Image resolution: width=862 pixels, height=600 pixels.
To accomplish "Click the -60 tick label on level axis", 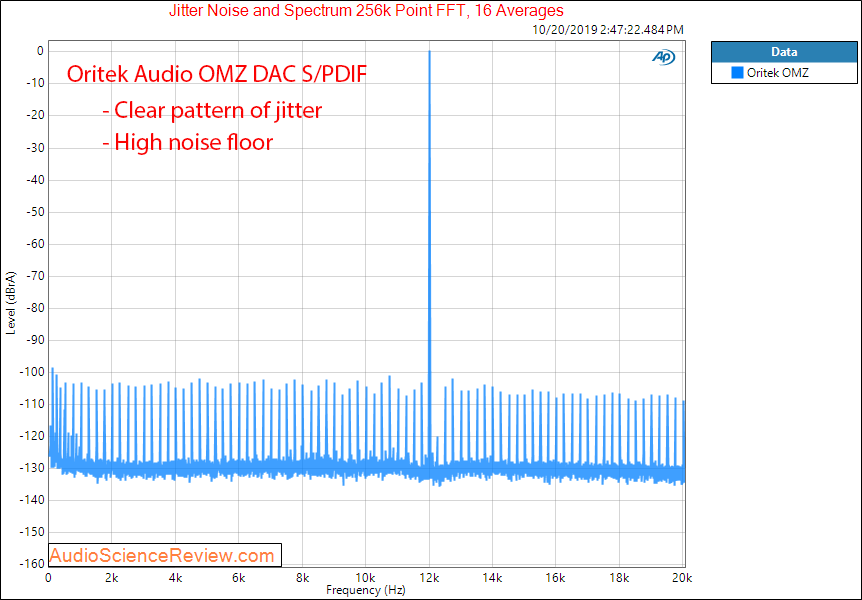I will pos(34,244).
